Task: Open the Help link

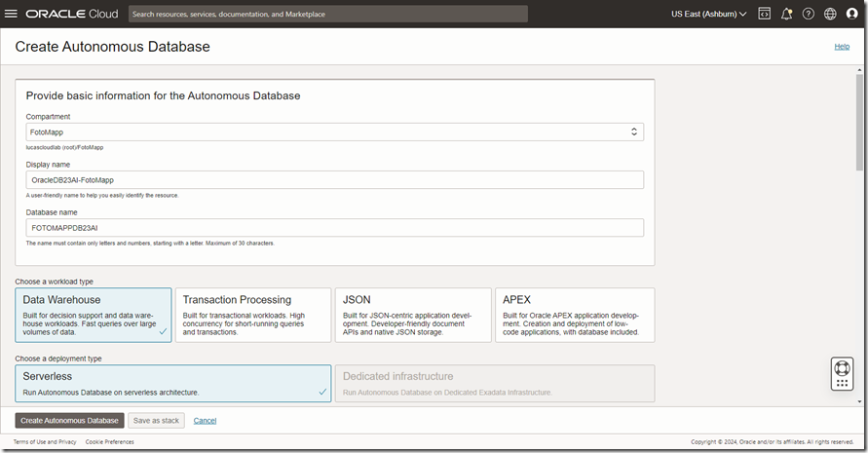Action: 842,47
